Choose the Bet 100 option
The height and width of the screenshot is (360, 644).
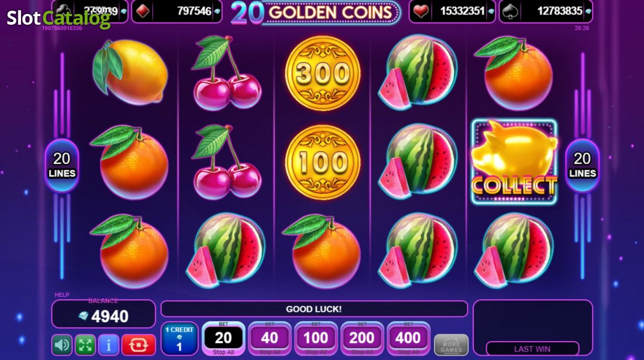[316, 339]
